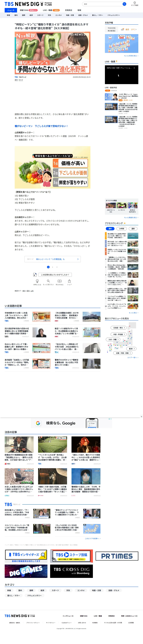Image resolution: width=143 pixels, height=644 pixels.
Task: Play the article's green pepper video
Action: point(52,53)
